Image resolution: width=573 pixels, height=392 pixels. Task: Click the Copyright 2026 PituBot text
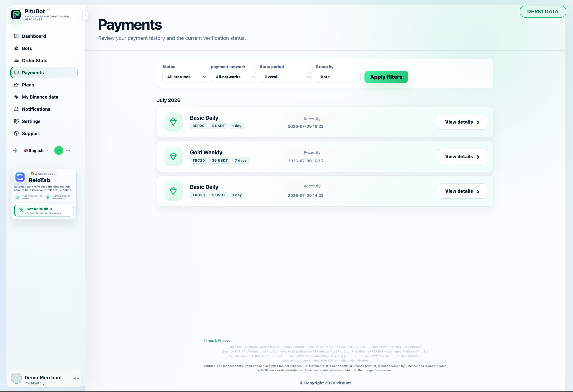pyautogui.click(x=325, y=383)
